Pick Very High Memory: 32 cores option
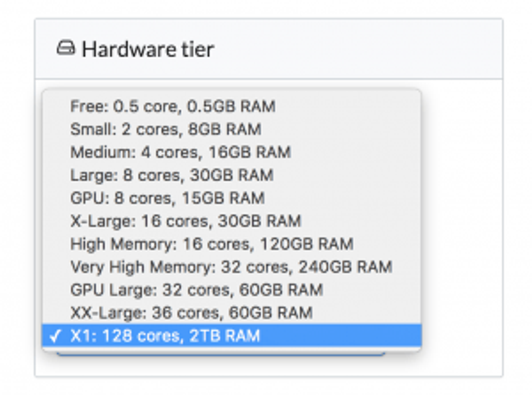Viewport: 532px width, 395px height. coord(232,267)
